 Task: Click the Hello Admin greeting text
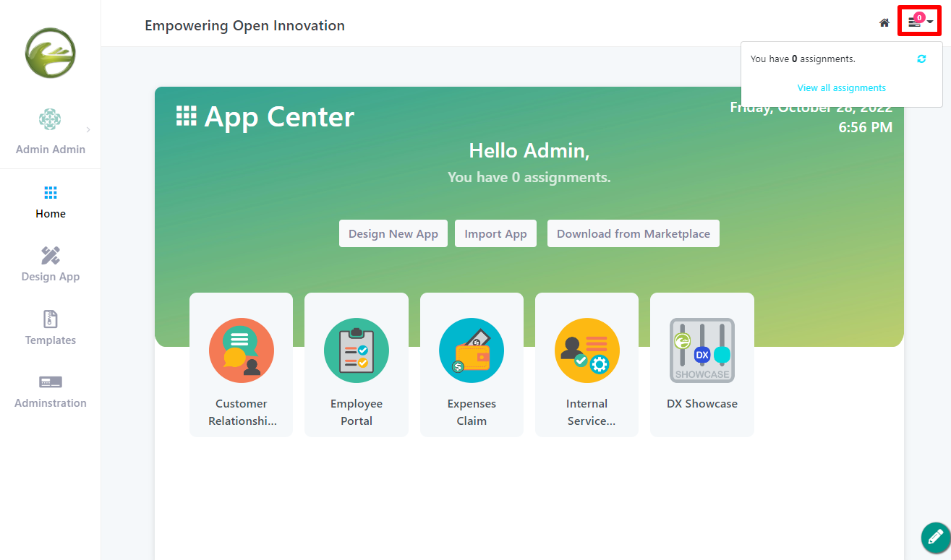[529, 150]
